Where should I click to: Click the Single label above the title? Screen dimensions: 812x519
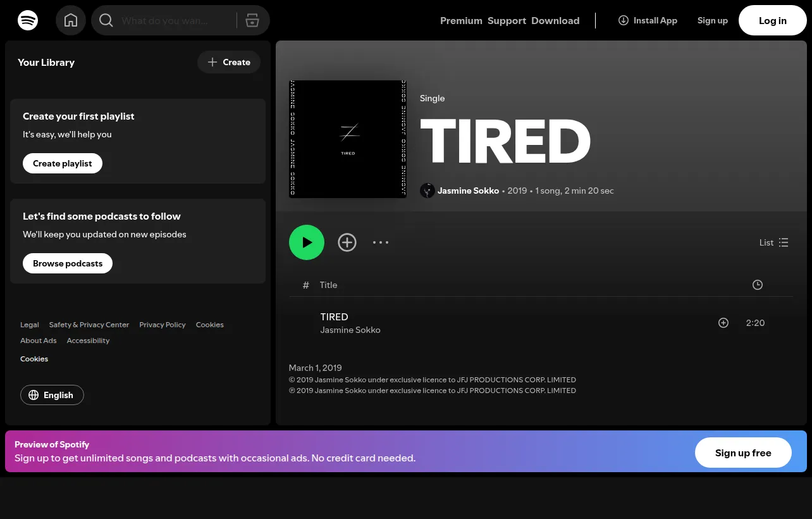433,98
